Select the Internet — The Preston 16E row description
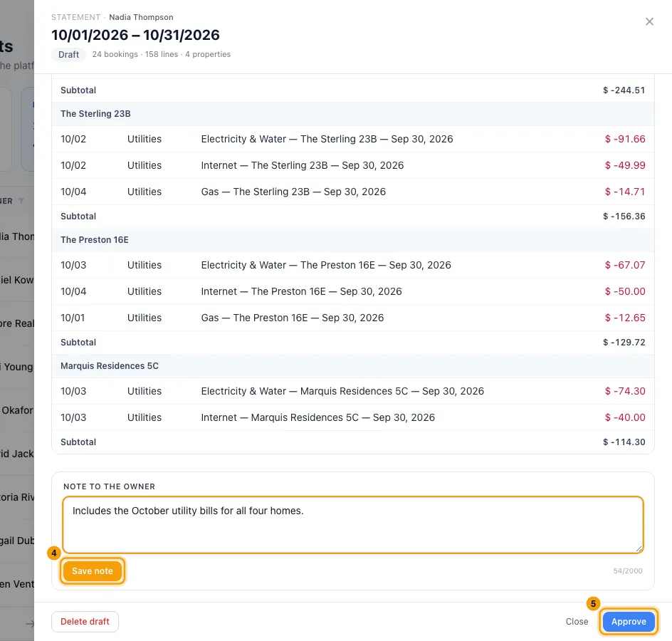The height and width of the screenshot is (641, 672). click(301, 291)
